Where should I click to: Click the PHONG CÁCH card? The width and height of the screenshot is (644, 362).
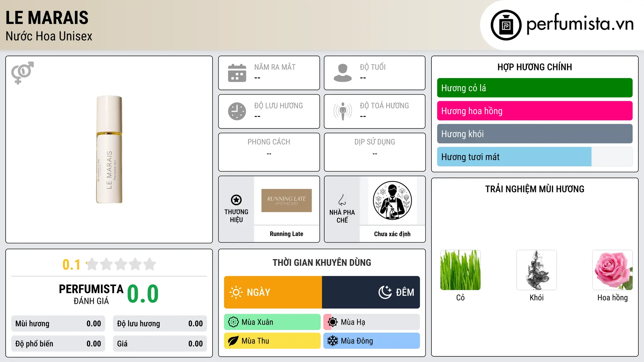coord(269,152)
